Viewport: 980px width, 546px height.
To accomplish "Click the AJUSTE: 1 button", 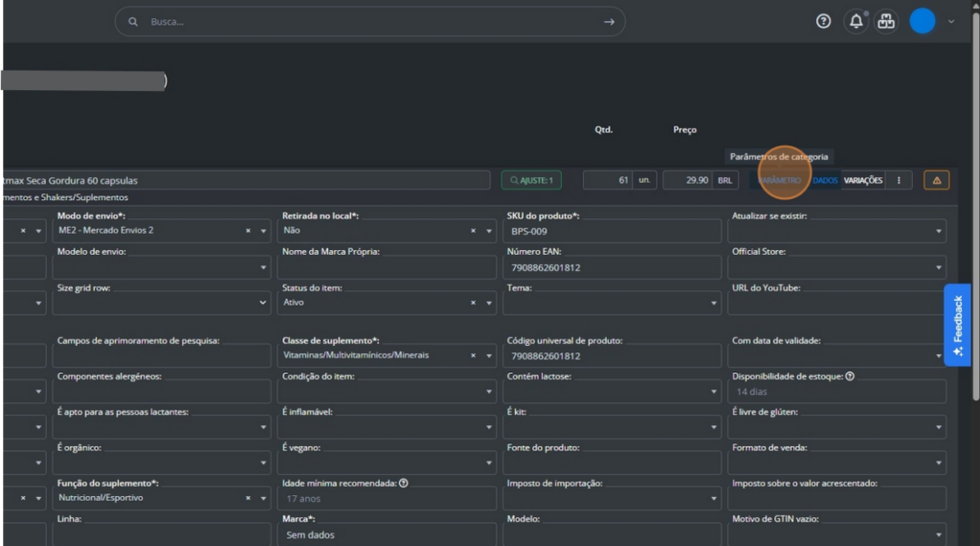I will pos(531,180).
